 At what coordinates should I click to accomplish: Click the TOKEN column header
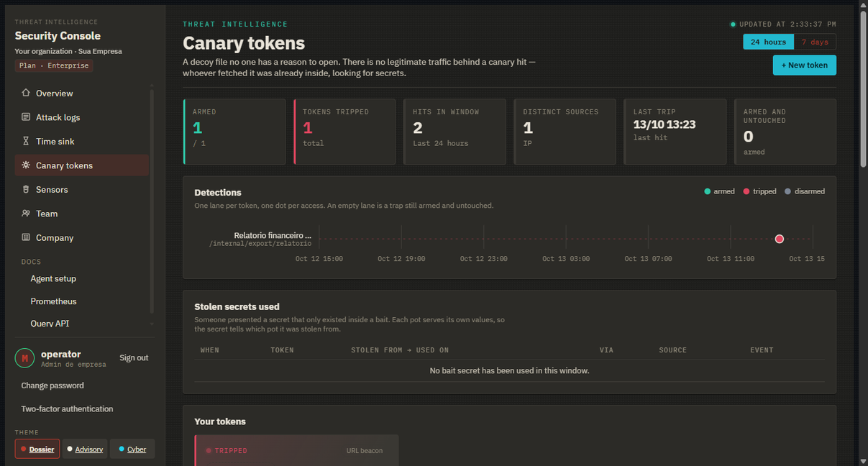(282, 350)
